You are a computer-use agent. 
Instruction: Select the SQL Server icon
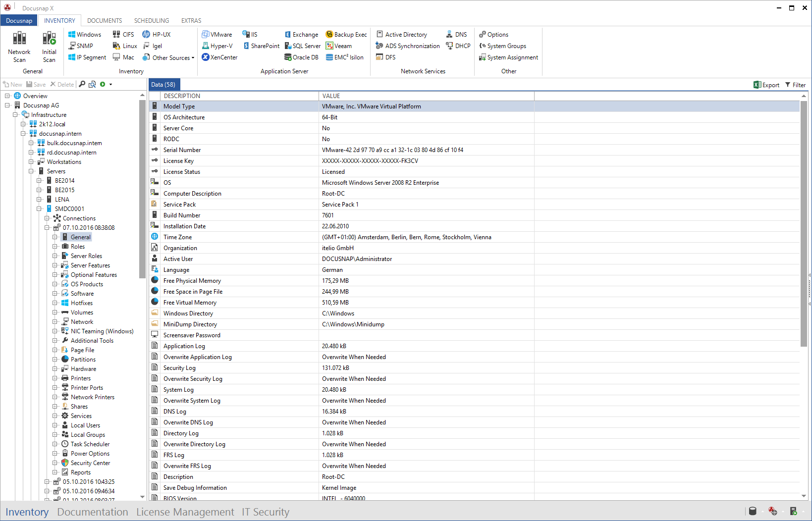tap(303, 46)
